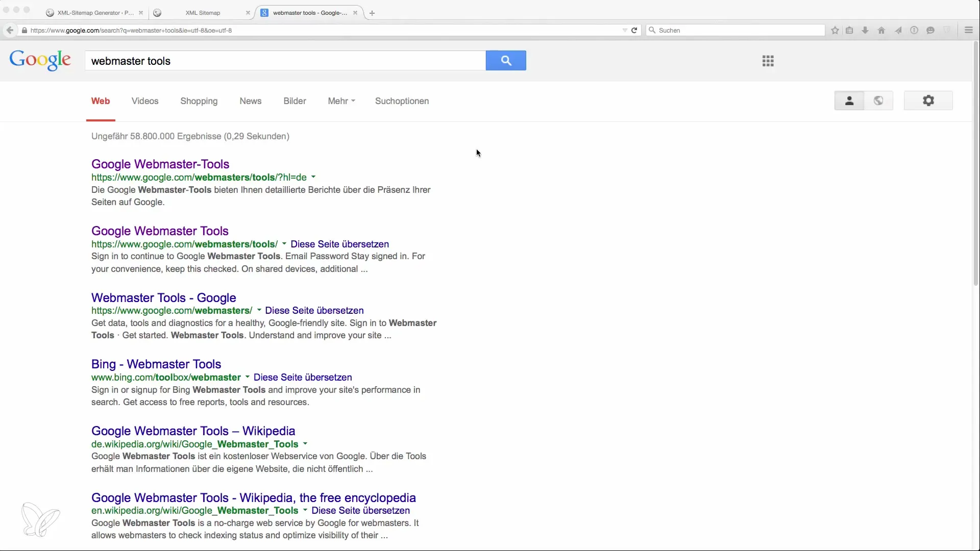
Task: Expand arrow next to bing.com/toolbox/webmaster URL
Action: click(248, 377)
